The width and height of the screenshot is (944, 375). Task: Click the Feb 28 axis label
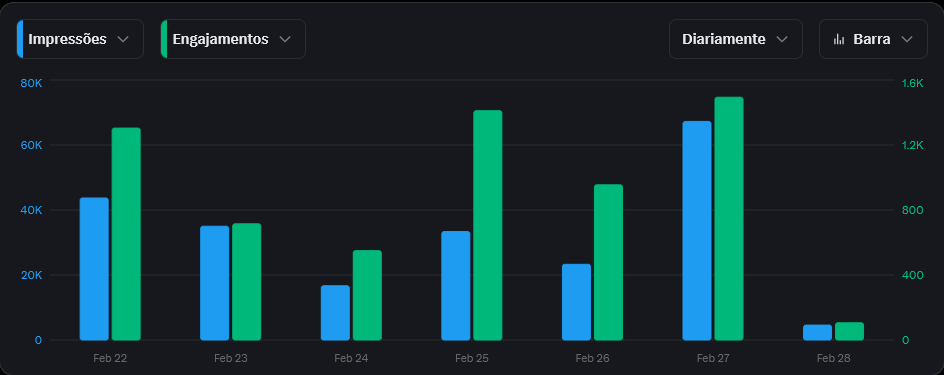coord(834,358)
